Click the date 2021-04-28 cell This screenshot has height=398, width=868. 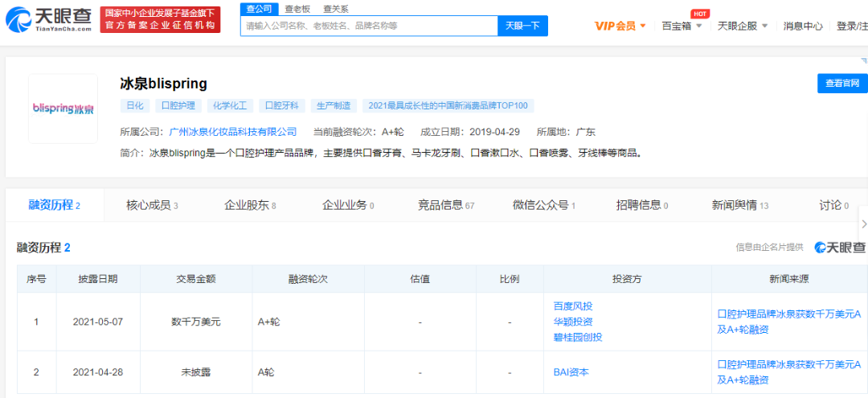coord(97,372)
